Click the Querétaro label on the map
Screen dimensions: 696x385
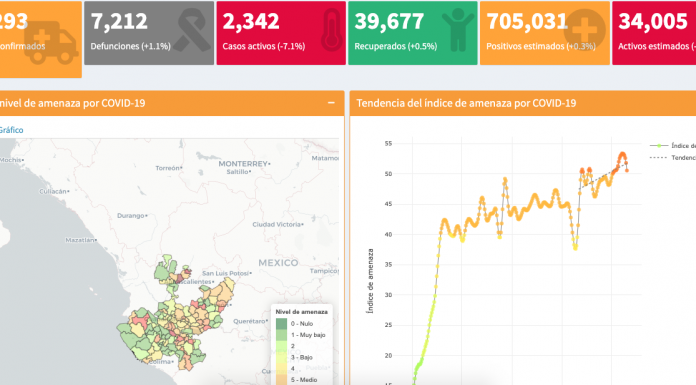pyautogui.click(x=249, y=321)
